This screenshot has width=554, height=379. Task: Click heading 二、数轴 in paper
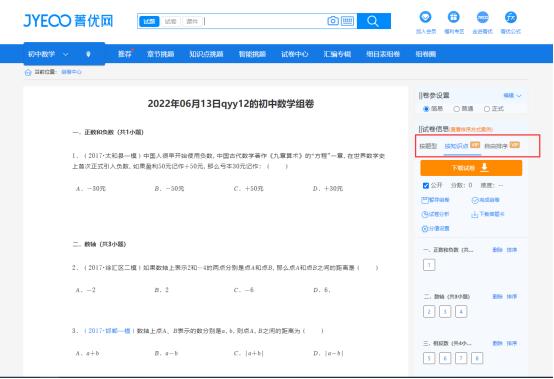pos(99,244)
